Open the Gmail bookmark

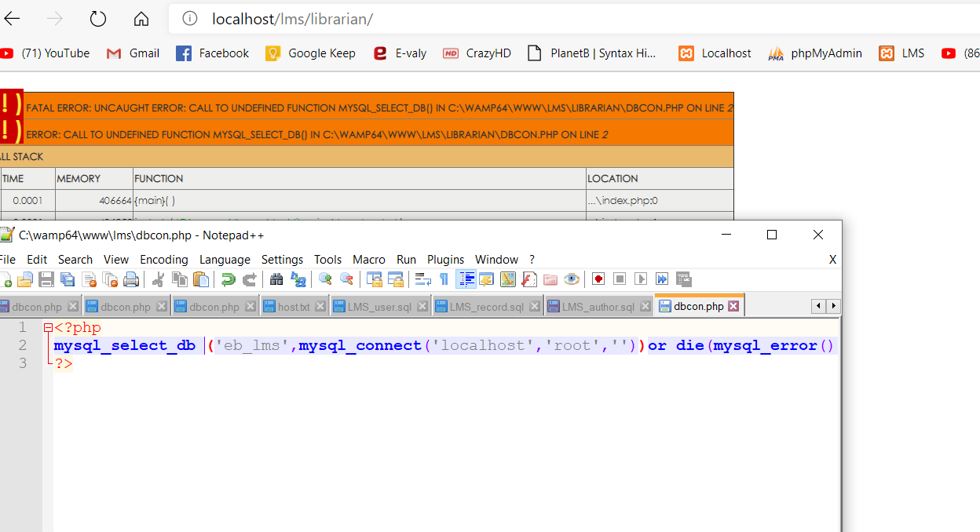(133, 53)
